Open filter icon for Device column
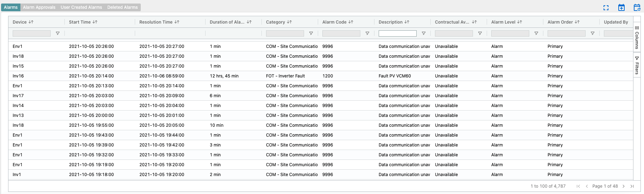The image size is (644, 194). click(x=58, y=33)
